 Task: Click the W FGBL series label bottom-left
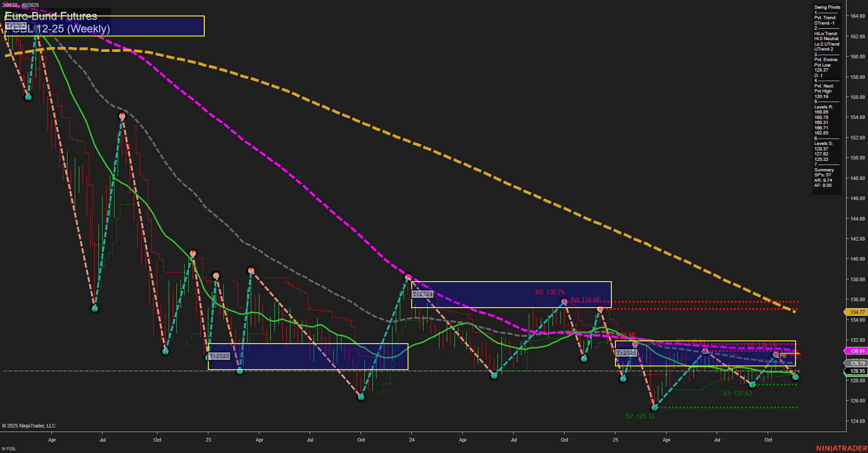point(8,448)
